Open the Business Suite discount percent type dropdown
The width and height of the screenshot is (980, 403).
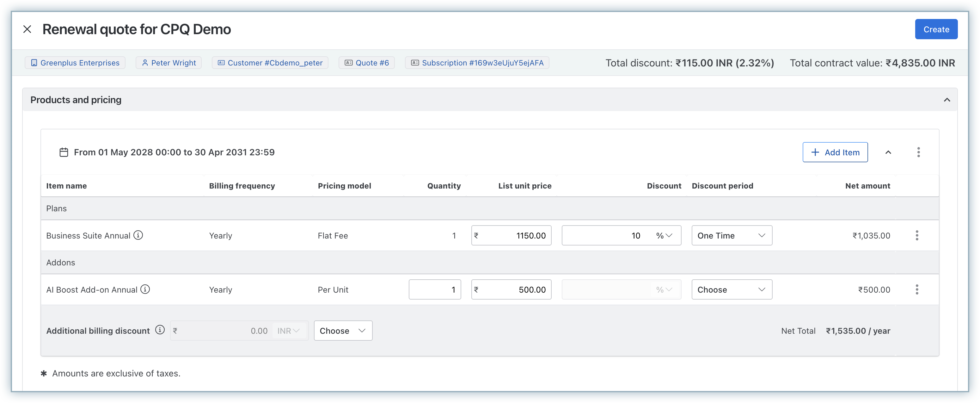point(664,236)
